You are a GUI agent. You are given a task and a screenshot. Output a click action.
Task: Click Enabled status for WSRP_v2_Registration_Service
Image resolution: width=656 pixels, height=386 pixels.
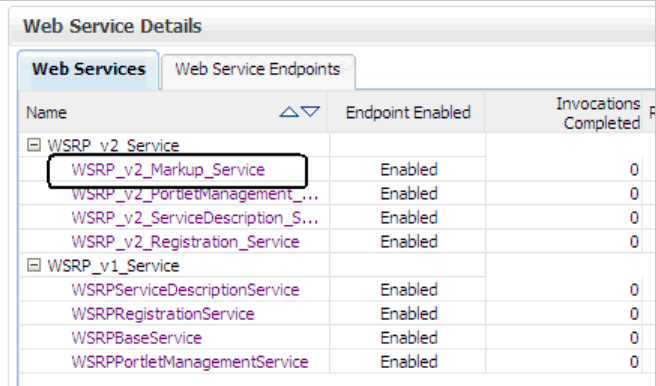pyautogui.click(x=409, y=242)
